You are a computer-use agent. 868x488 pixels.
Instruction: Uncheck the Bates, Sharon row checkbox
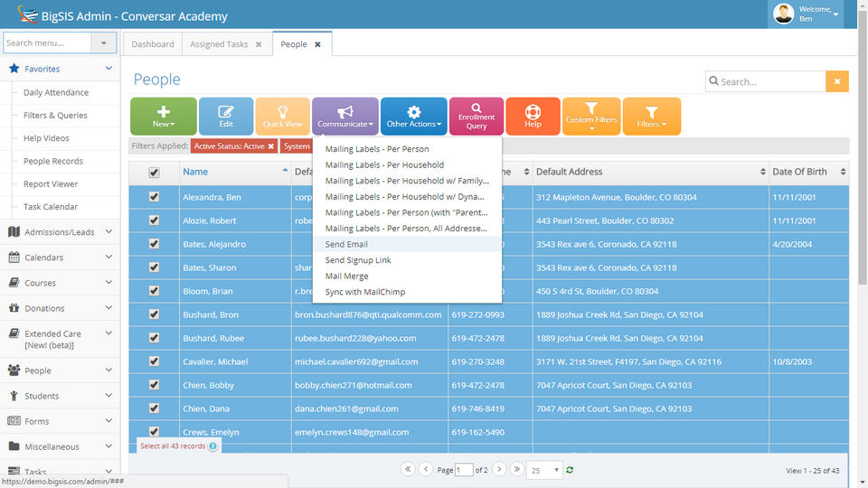[154, 267]
